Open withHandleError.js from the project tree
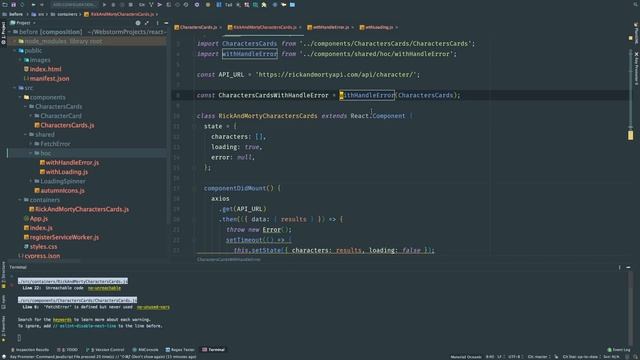This screenshot has width=640, height=360. 69,162
